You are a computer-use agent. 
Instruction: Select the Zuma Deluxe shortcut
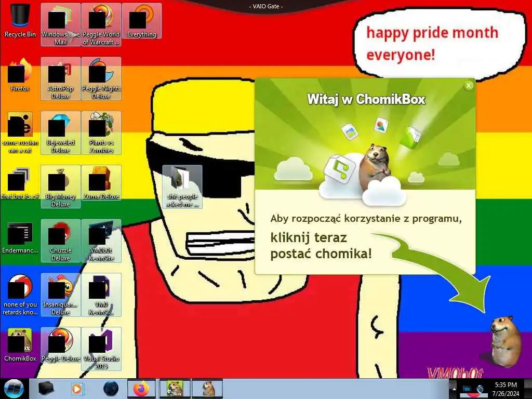coord(101,183)
